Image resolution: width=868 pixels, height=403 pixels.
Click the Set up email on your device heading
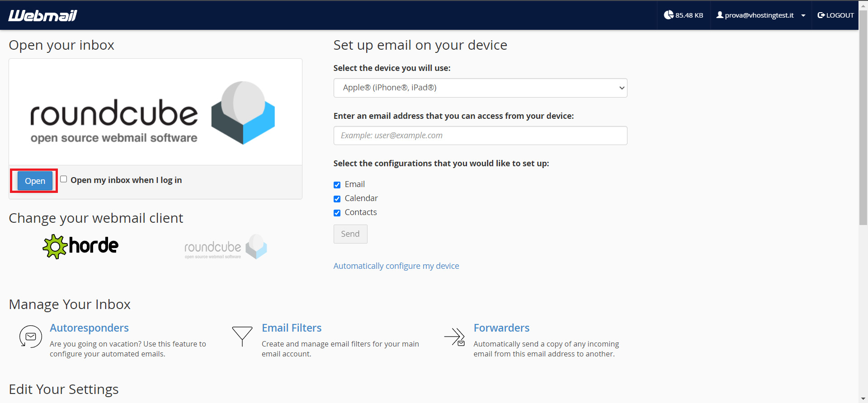tap(420, 45)
